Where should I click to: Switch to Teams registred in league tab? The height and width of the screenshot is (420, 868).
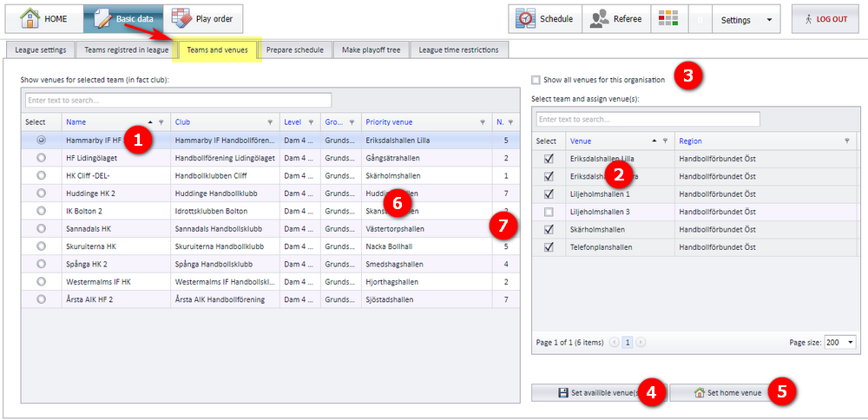(126, 49)
